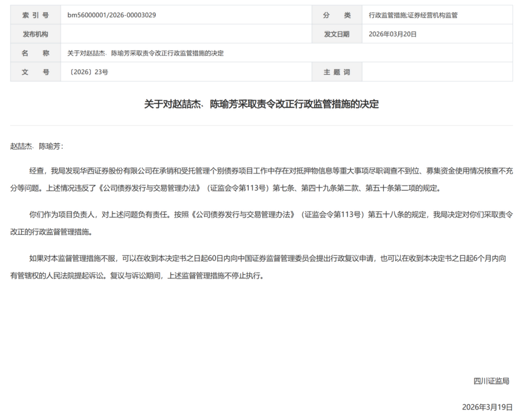Click the 发文日期 label cell
The width and height of the screenshot is (524, 420).
pos(337,34)
